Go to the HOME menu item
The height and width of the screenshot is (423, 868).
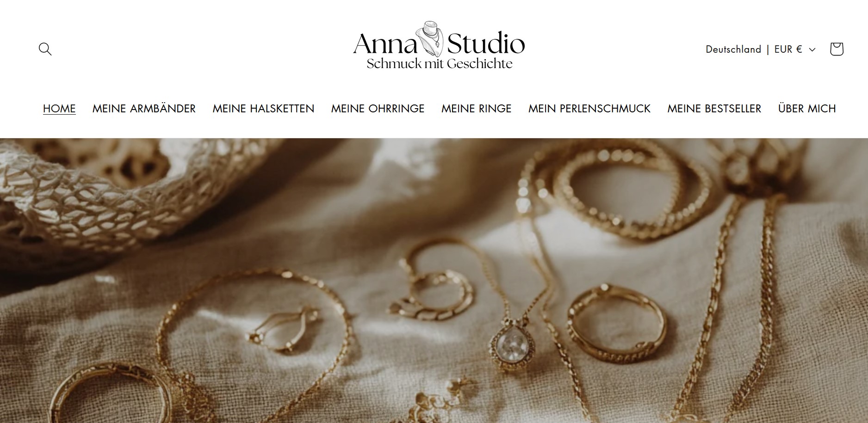[x=59, y=108]
